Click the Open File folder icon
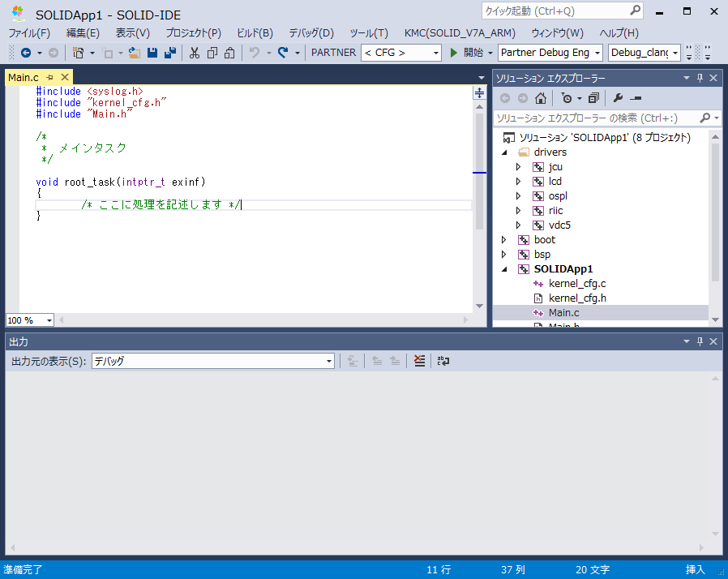Image resolution: width=728 pixels, height=579 pixels. (135, 53)
